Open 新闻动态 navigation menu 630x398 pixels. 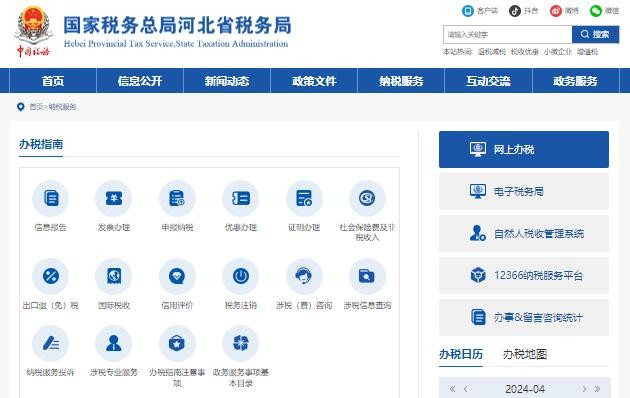pos(227,81)
